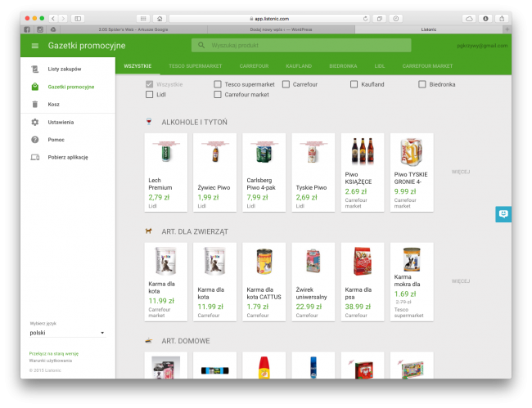Click the Art. domowe category icon
Image resolution: width=532 pixels, height=408 pixels.
[148, 341]
